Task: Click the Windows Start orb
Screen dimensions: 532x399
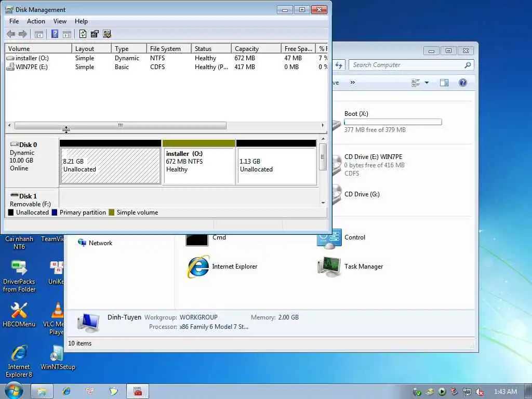Action: [13, 391]
